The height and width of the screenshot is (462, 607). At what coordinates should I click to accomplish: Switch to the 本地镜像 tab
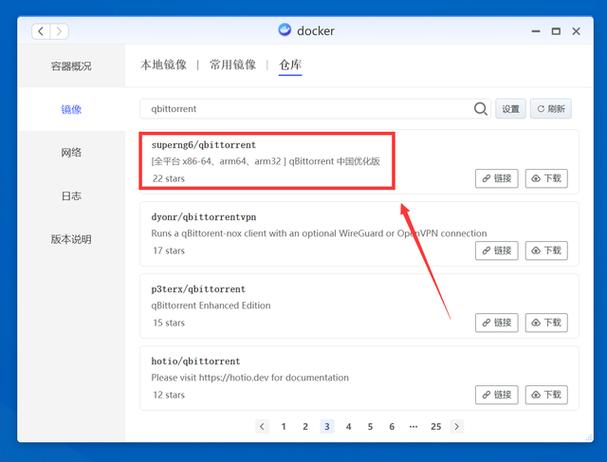point(163,65)
